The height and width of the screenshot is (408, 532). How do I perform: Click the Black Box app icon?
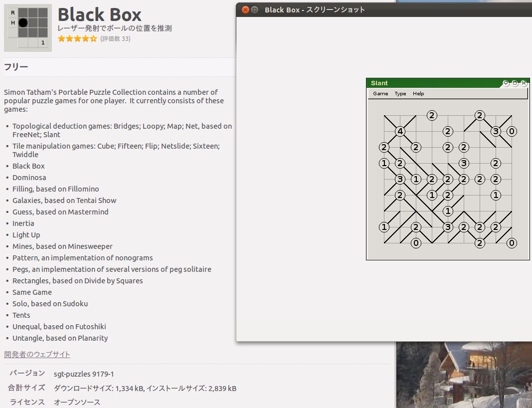[x=28, y=28]
